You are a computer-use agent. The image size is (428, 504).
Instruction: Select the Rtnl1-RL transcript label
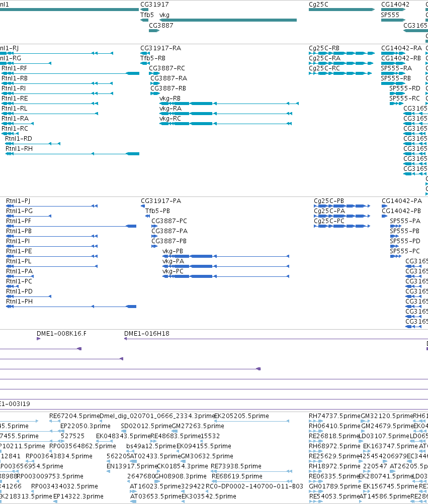pos(15,109)
